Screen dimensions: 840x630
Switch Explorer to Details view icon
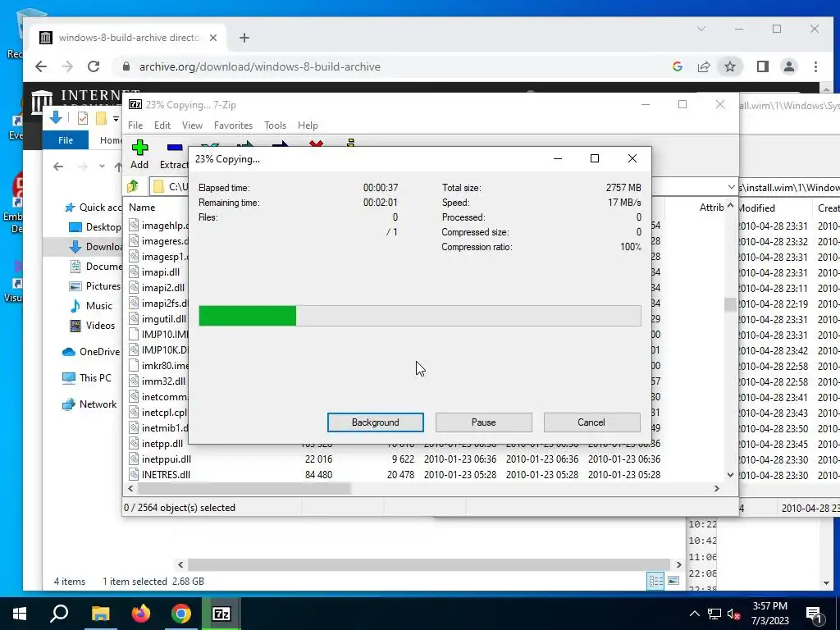[655, 581]
